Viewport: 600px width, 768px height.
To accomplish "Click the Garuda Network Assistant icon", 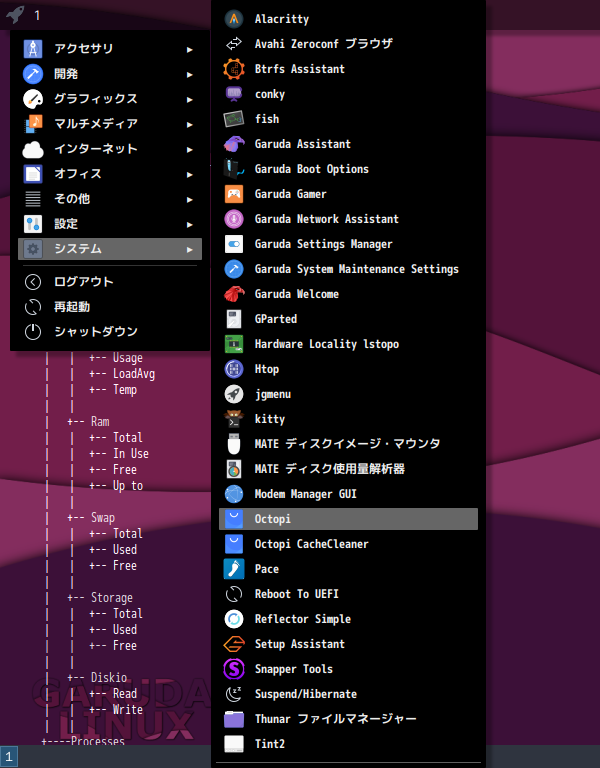I will (234, 219).
